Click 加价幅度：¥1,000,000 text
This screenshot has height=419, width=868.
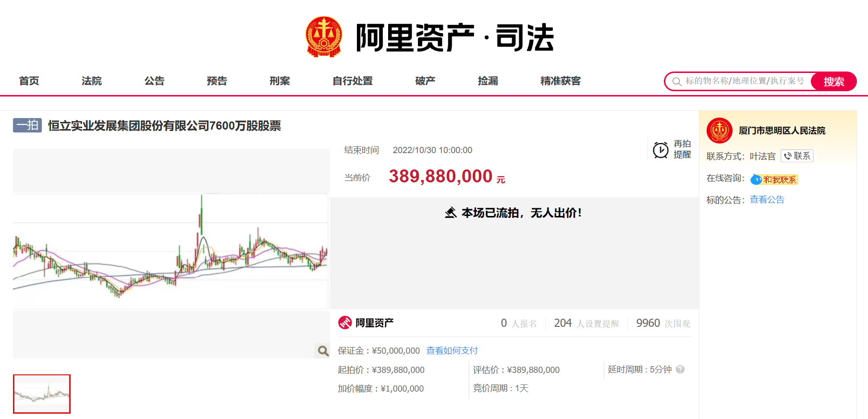pyautogui.click(x=380, y=389)
